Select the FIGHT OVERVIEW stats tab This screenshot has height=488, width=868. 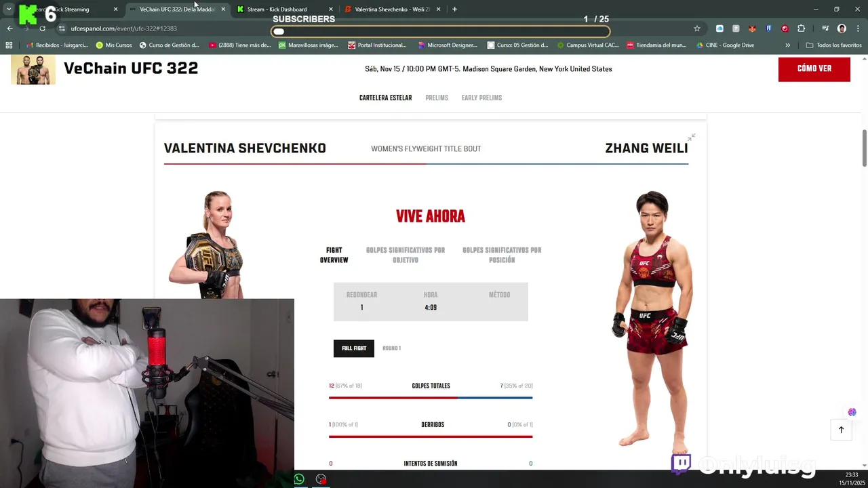coord(334,256)
